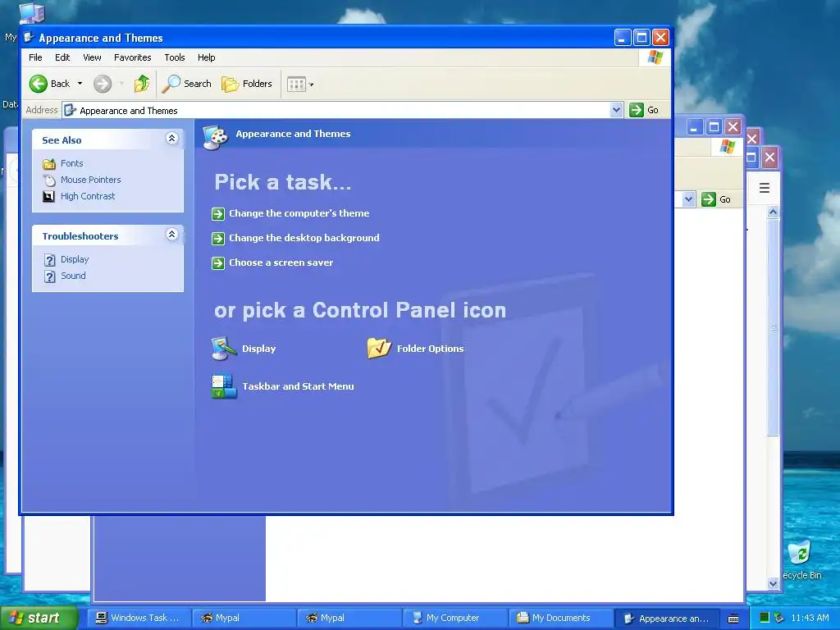Open the Display troubleshooter link

(75, 259)
